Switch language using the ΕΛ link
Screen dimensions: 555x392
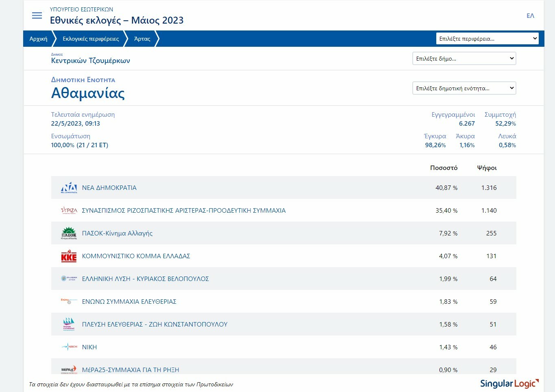[530, 16]
